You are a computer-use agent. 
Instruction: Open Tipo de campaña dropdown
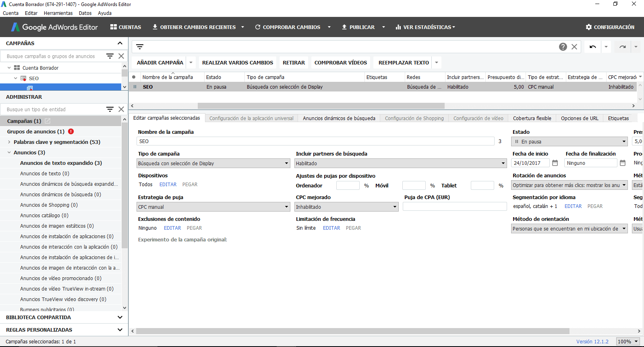pyautogui.click(x=213, y=163)
